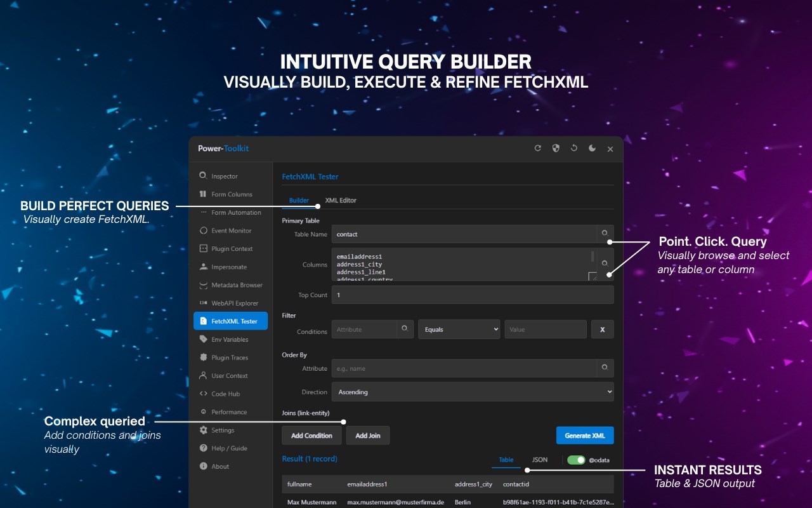This screenshot has height=508, width=812.
Task: Select FetchXML Tester in the sidebar
Action: 230,321
